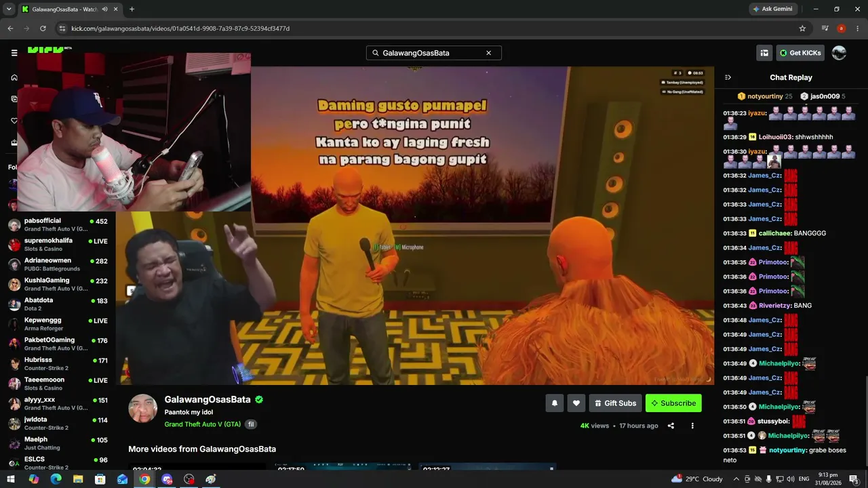The image size is (868, 488).
Task: Click the Get KICKs button
Action: point(800,53)
